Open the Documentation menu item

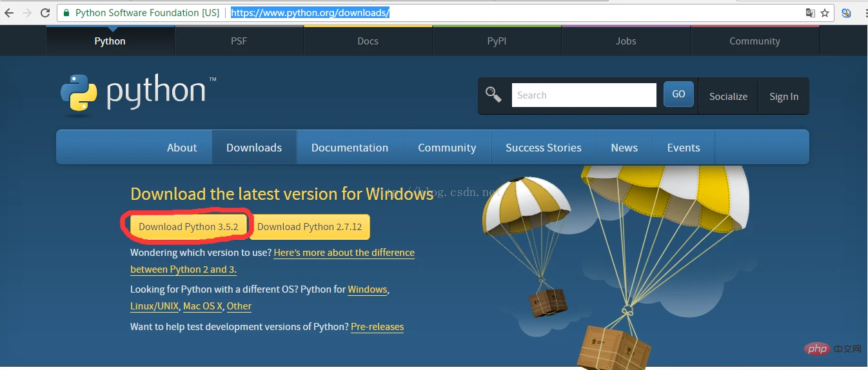[350, 148]
